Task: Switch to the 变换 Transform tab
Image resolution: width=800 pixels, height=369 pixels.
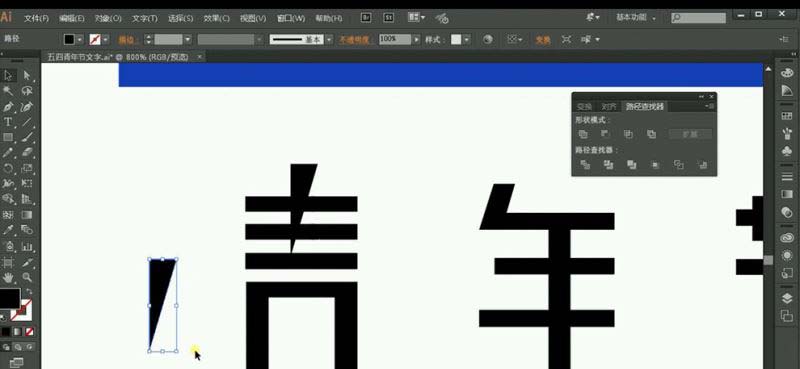Action: click(585, 107)
